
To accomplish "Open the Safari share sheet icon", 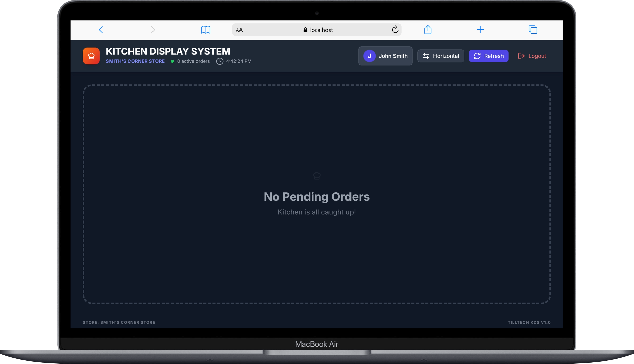I will [x=428, y=30].
